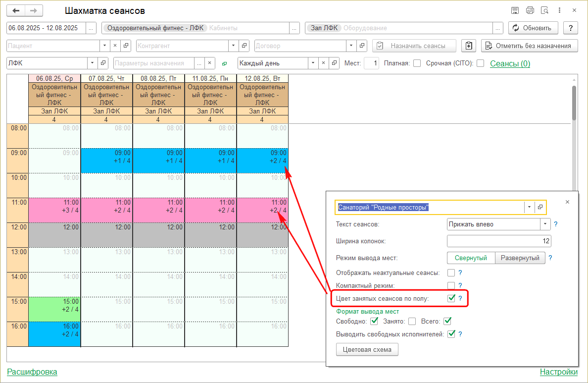
Task: Enable Компактный режим checkbox
Action: [x=451, y=285]
